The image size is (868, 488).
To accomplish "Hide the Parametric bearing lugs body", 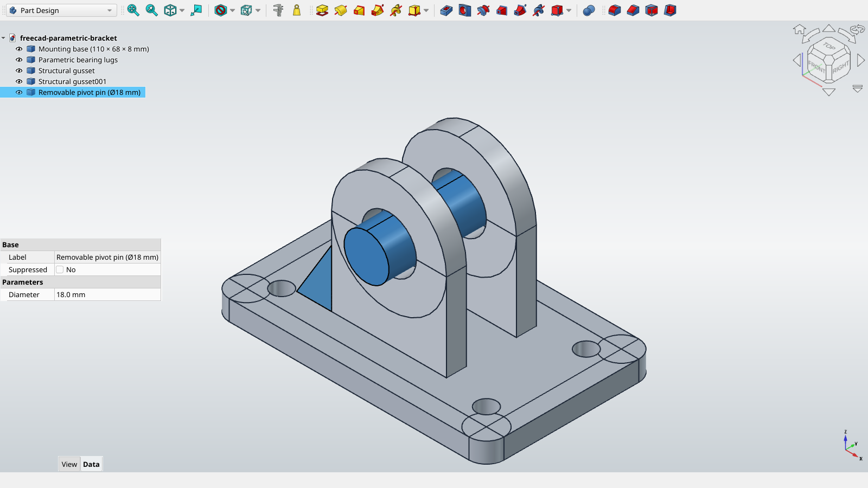I will 19,60.
